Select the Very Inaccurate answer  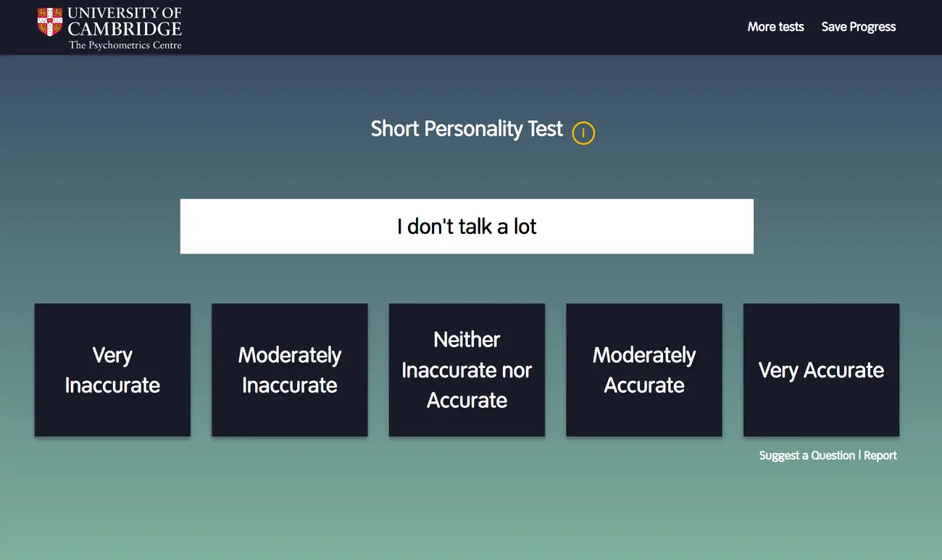pyautogui.click(x=112, y=370)
